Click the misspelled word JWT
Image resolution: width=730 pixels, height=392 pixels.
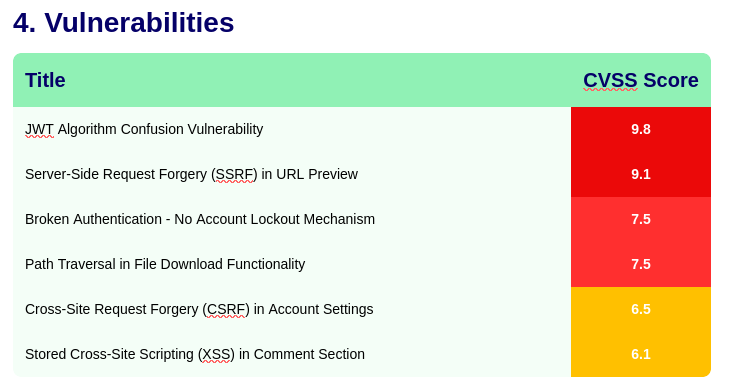point(40,129)
